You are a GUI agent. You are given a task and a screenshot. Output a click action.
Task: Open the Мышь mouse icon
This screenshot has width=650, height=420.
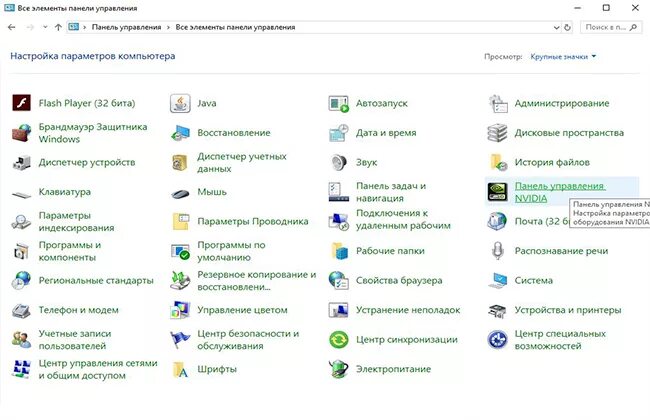pos(180,193)
